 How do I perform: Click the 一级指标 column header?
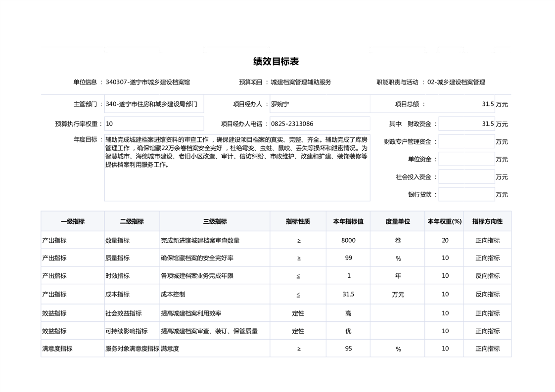tap(73, 221)
